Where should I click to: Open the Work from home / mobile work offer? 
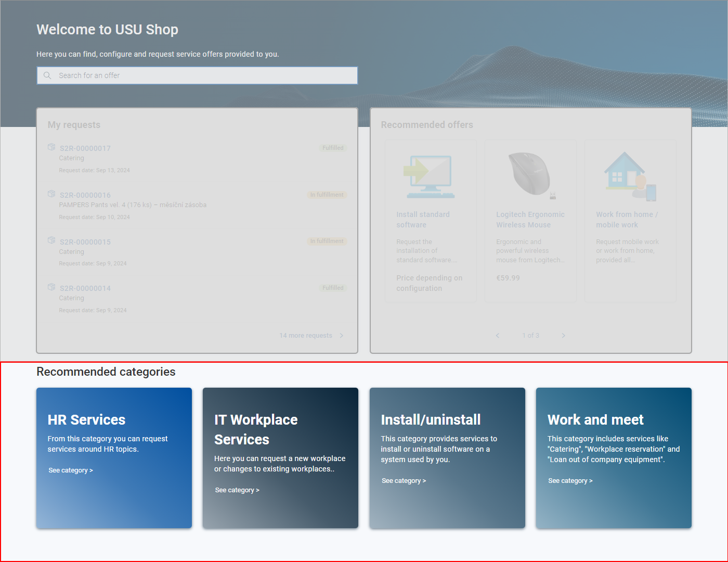(x=627, y=220)
